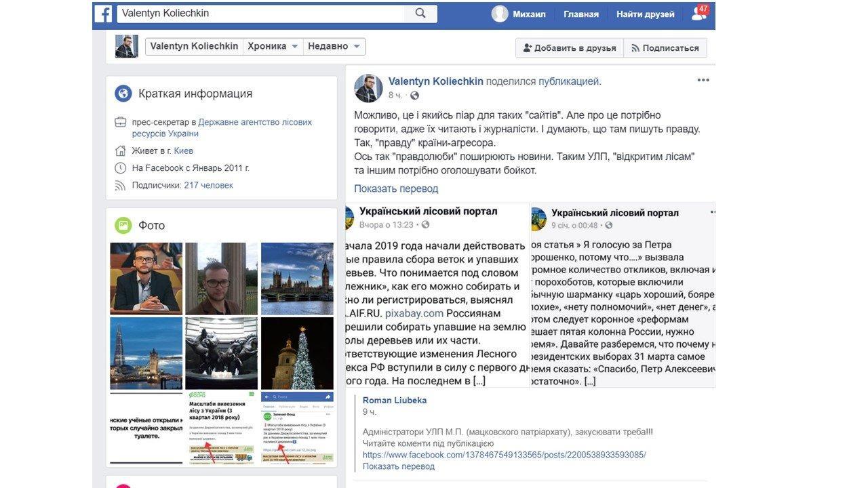Image resolution: width=868 pixels, height=488 pixels.
Task: Open the 217 человек subscribers link
Action: pyautogui.click(x=208, y=185)
